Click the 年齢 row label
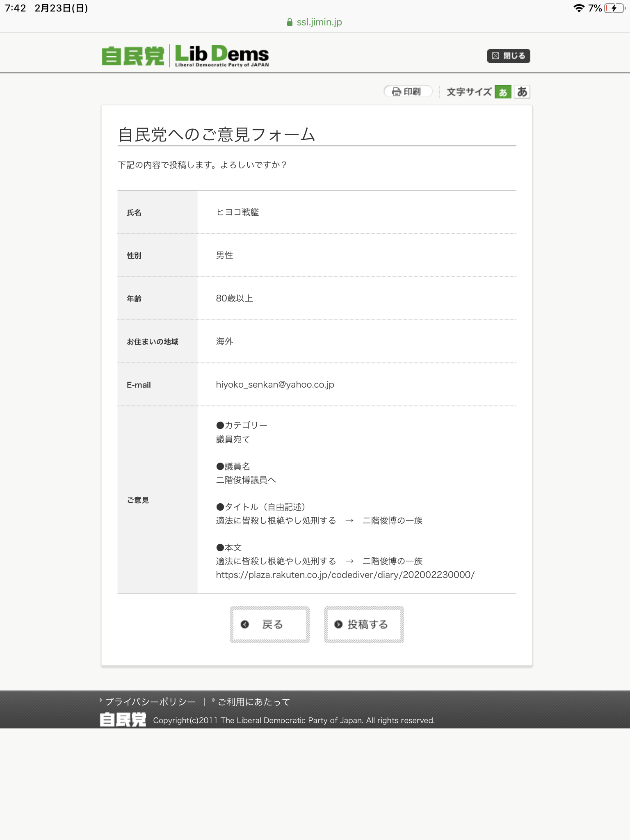 pos(134,299)
